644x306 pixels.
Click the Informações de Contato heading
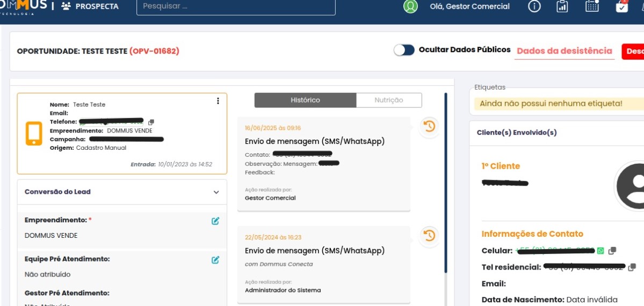532,234
